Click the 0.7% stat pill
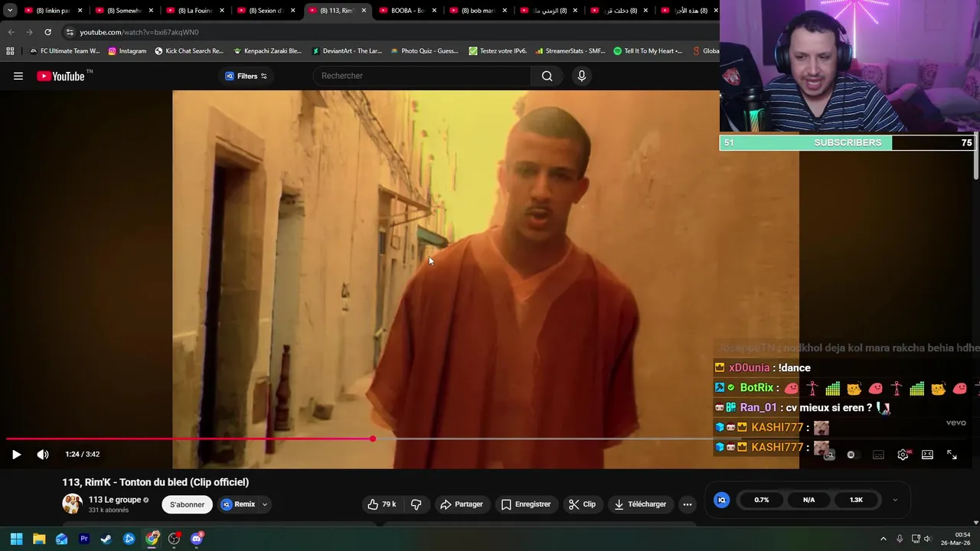Viewport: 980px width, 551px height. coord(762,500)
